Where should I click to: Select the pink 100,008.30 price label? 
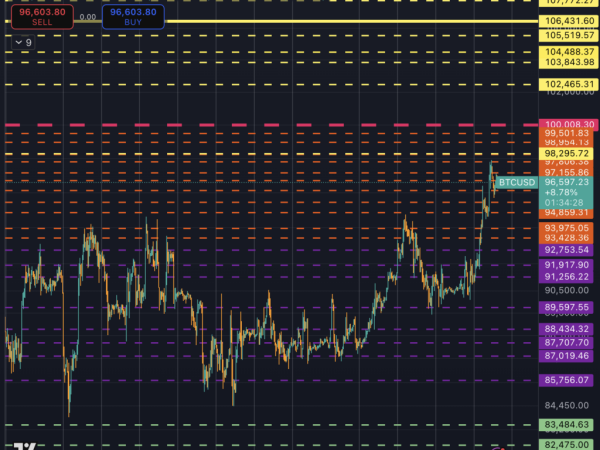click(569, 124)
